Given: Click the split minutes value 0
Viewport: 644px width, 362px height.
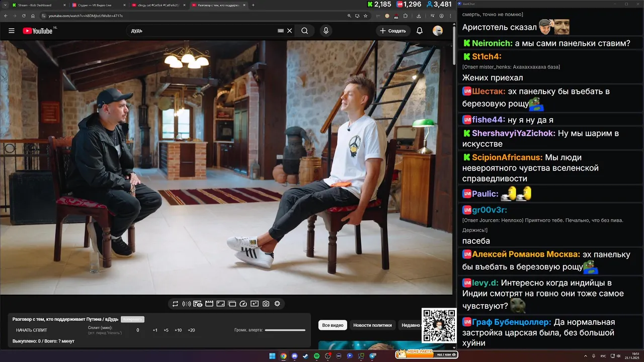Looking at the screenshot, I should pyautogui.click(x=138, y=330).
